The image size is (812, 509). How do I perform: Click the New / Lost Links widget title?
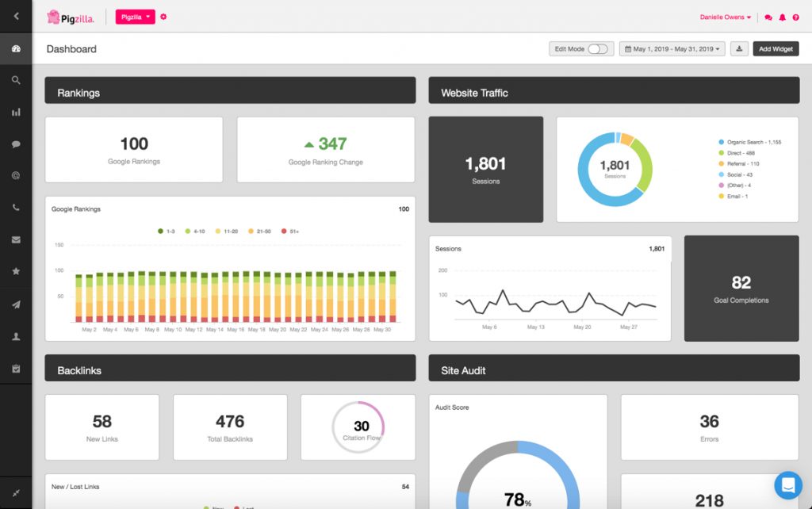click(x=75, y=487)
